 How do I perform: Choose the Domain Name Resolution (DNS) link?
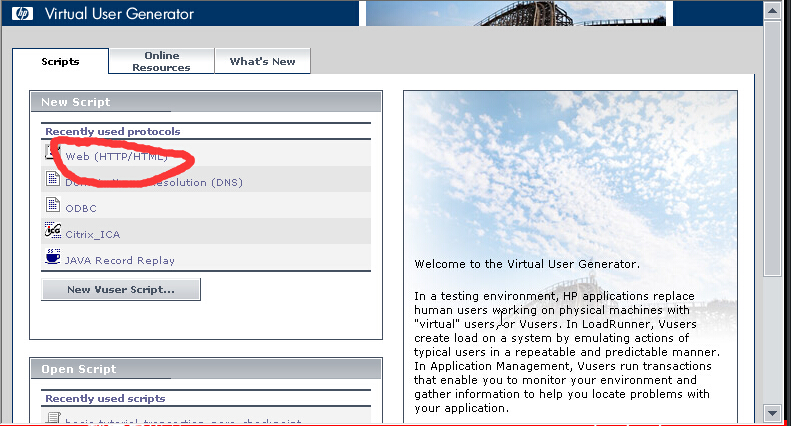tap(154, 182)
